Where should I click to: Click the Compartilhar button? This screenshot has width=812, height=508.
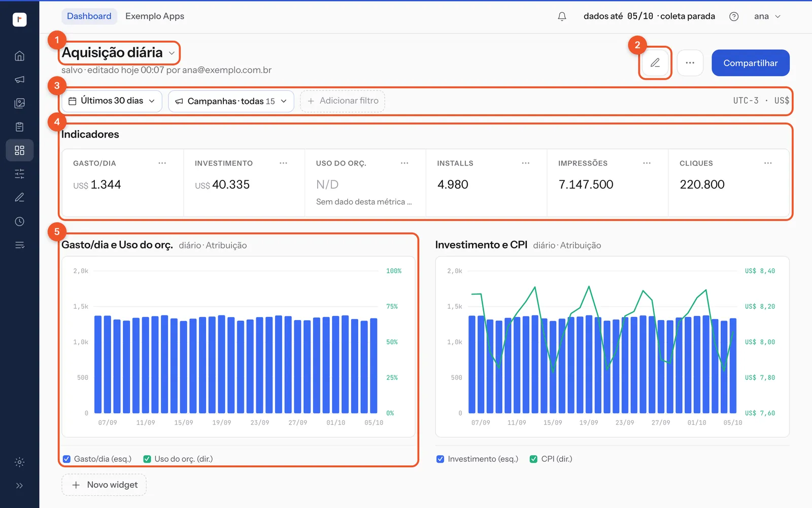pos(751,63)
